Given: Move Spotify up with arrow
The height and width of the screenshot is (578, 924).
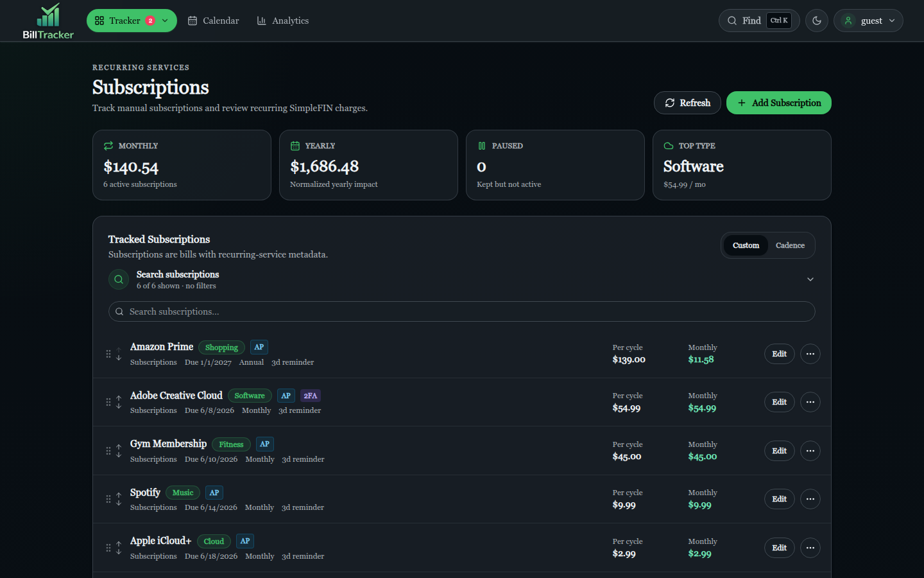Looking at the screenshot, I should point(119,495).
